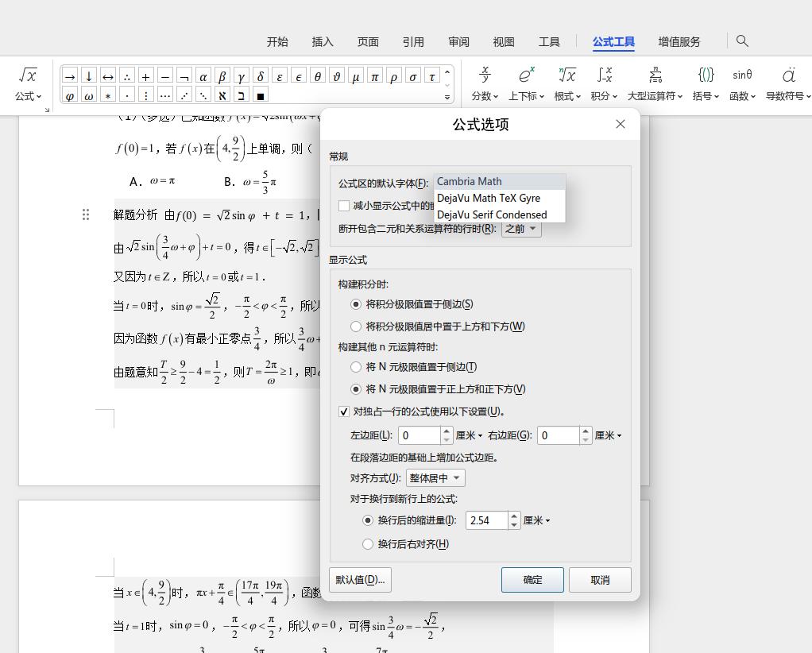Image resolution: width=812 pixels, height=653 pixels.
Task: Increase 左边距 with up stepper
Action: tap(447, 431)
